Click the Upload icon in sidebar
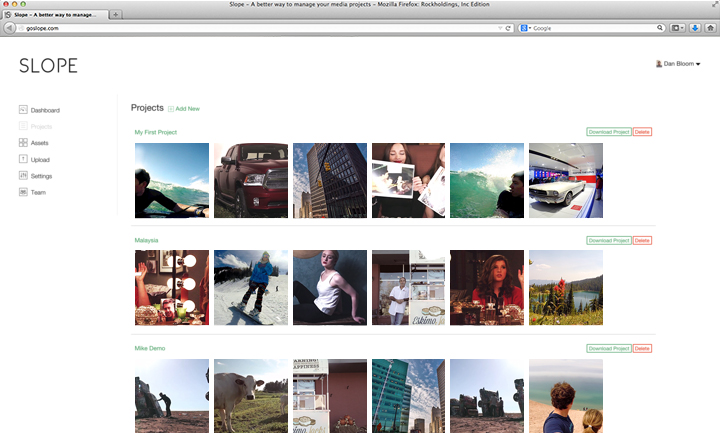720x433 pixels. click(23, 159)
